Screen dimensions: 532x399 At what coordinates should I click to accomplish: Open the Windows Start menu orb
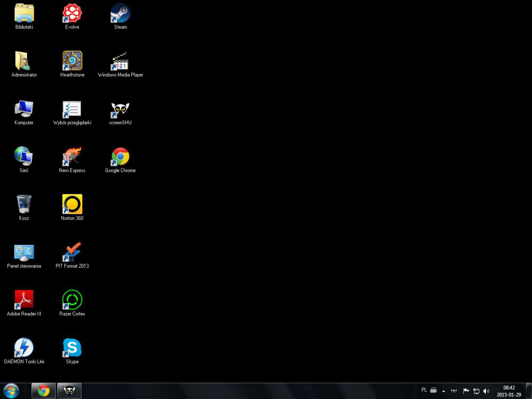11,391
